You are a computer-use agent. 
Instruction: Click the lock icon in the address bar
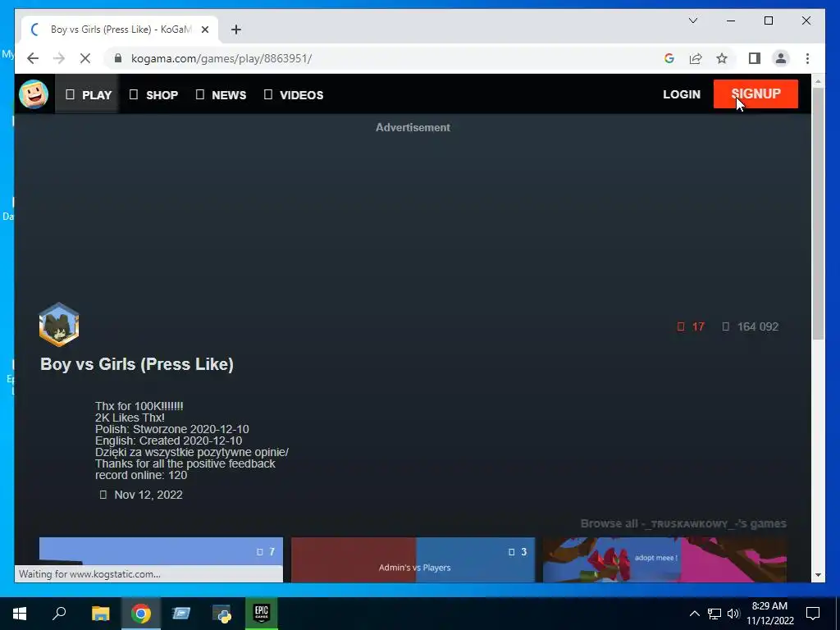pos(118,58)
